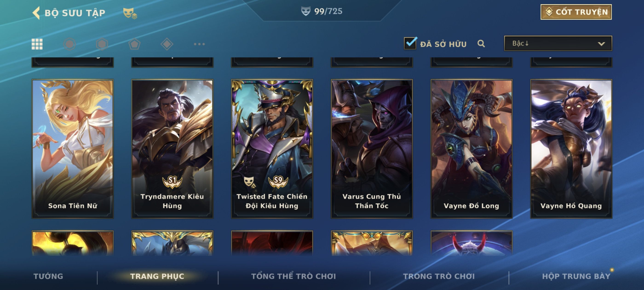Open the Vayne Đồ Long skin card
This screenshot has width=644, height=290.
pyautogui.click(x=471, y=149)
